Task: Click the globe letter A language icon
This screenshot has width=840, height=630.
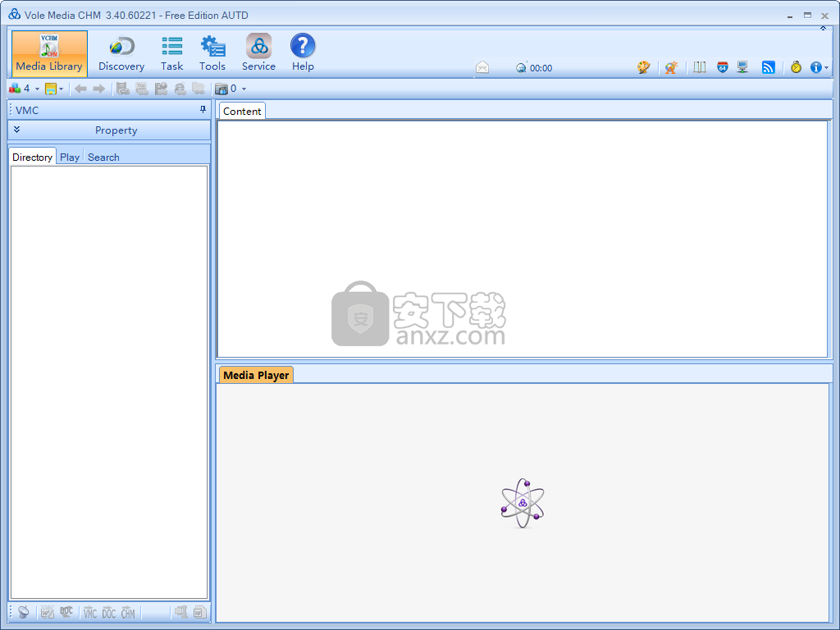Action: pos(671,67)
